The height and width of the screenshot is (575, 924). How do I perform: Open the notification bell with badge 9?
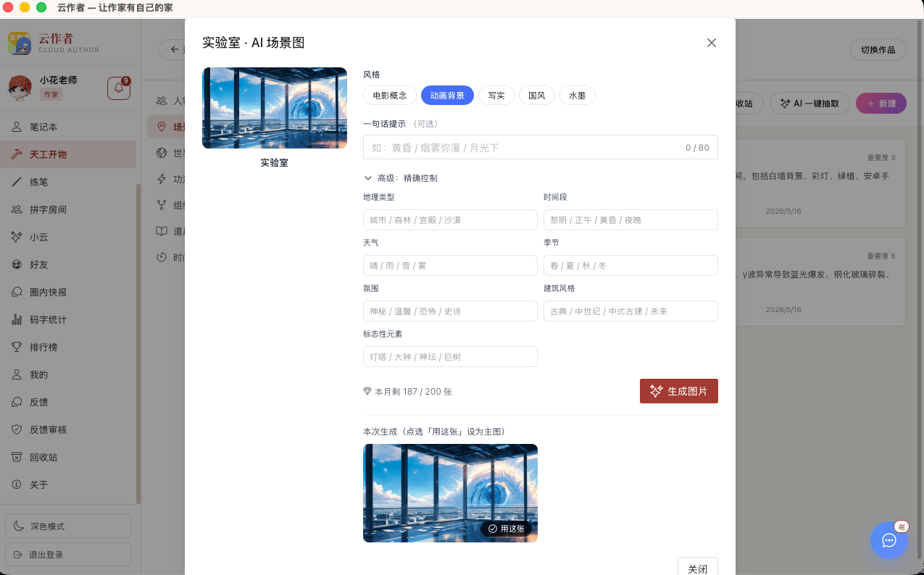click(119, 88)
